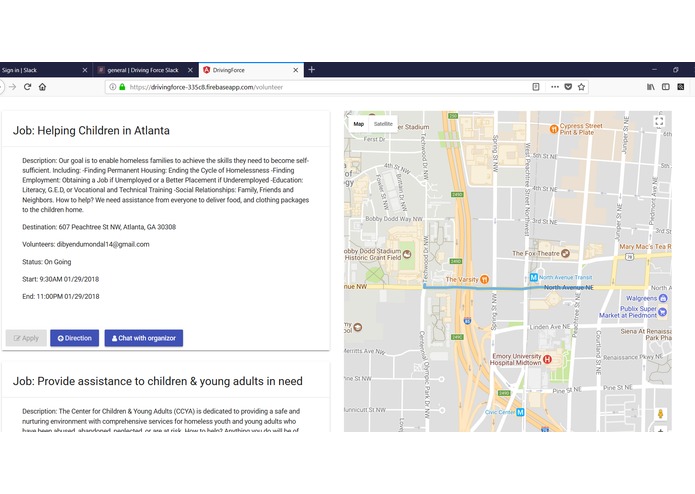Viewport: 695px width, 494px height.
Task: Click The Fox Theatre map marker
Action: point(565,253)
